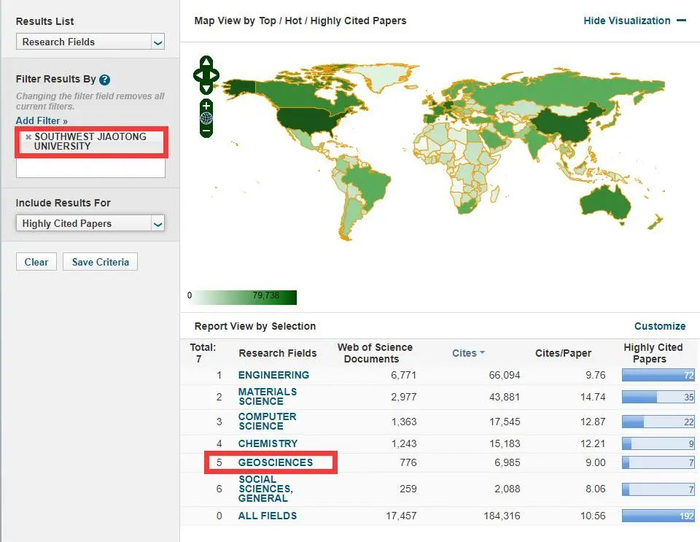Pan the map up with arrow control
The width and height of the screenshot is (700, 542).
206,61
